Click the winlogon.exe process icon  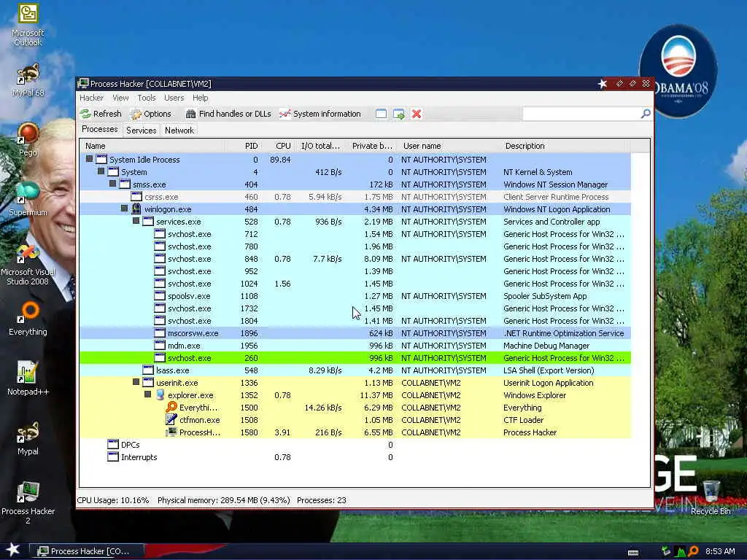pyautogui.click(x=136, y=209)
